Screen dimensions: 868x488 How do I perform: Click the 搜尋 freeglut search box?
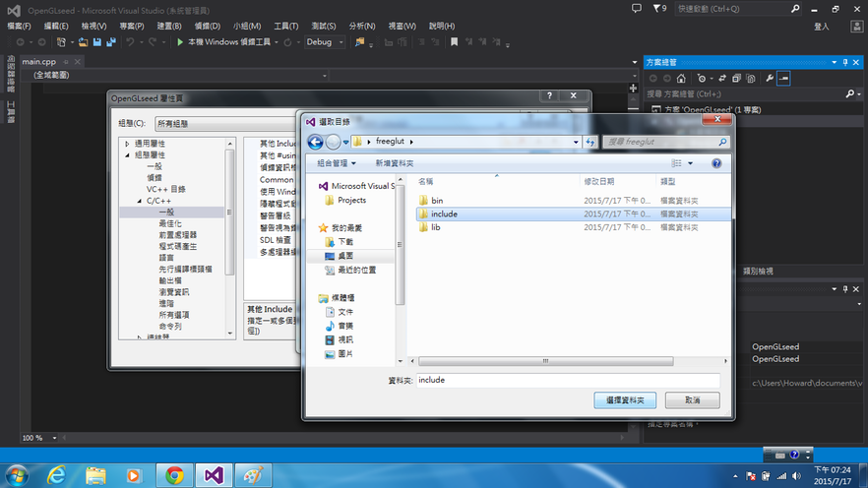666,143
